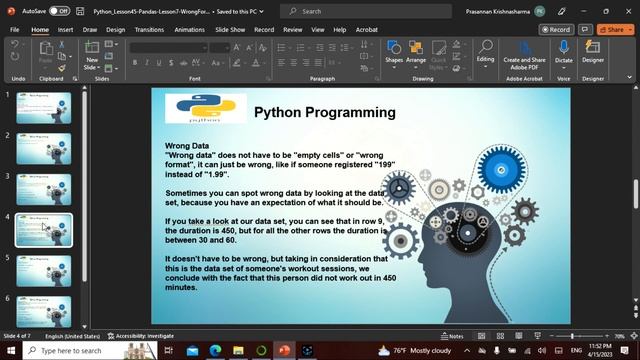Open the Comments pane icon
The image size is (640, 360).
coord(585,30)
